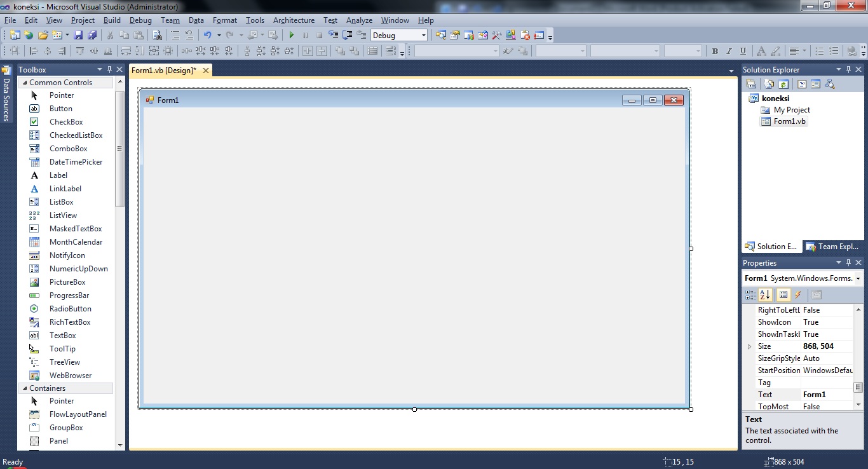Select the koneksi project node
Screen dimensions: 868x469
775,99
